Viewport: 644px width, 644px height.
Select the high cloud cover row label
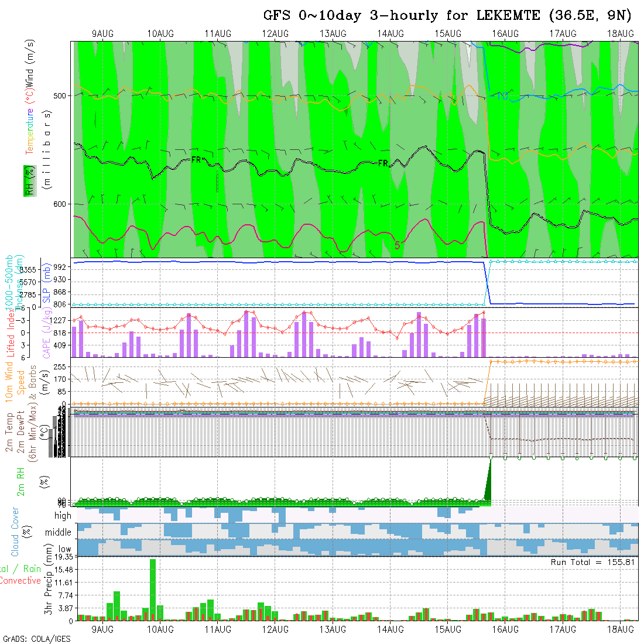click(x=63, y=515)
